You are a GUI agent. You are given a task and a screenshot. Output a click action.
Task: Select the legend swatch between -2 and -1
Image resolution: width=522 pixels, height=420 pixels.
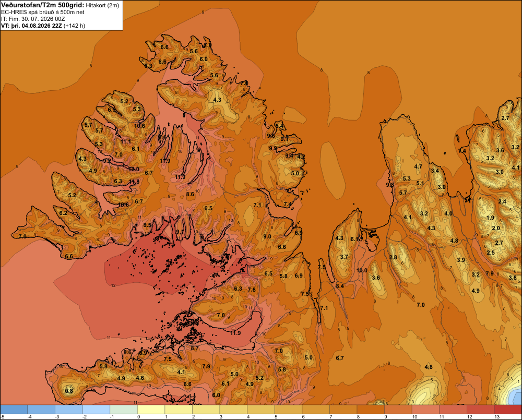tap(96, 410)
